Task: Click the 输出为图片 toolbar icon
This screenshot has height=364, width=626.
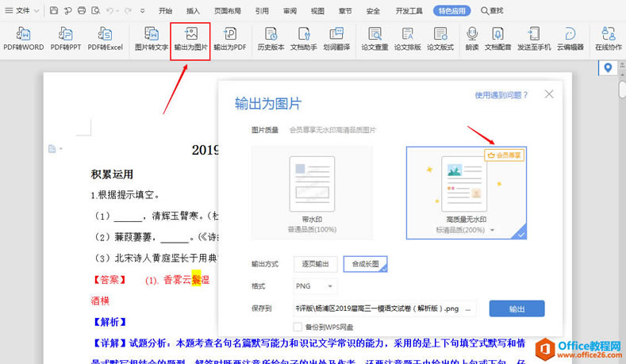Action: [191, 39]
